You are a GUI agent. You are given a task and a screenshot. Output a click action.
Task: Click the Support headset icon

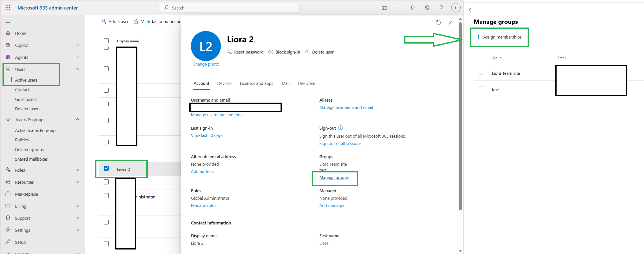point(8,218)
